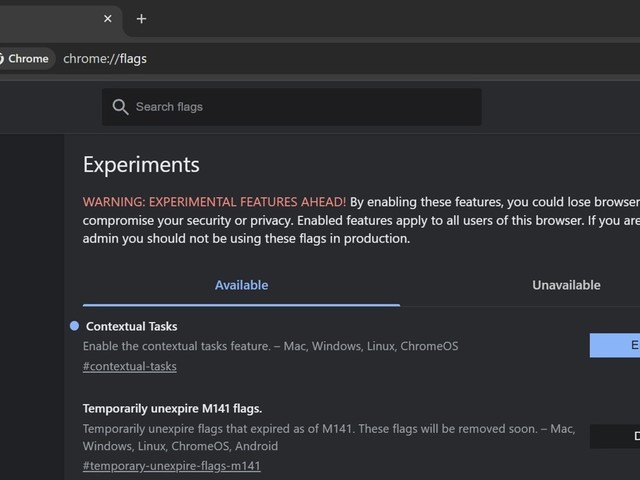Click the Experiments page heading
The width and height of the screenshot is (640, 480).
click(141, 165)
